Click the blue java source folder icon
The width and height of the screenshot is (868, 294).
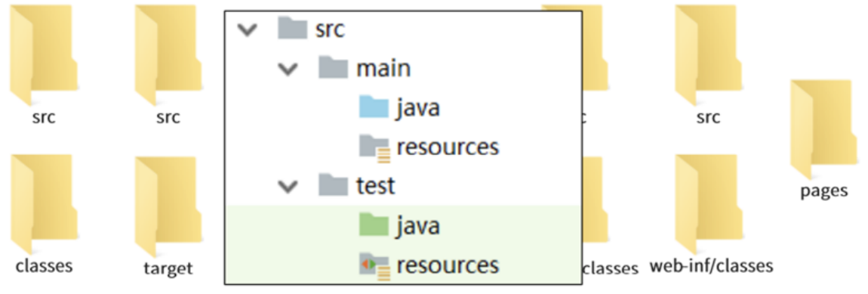(374, 107)
